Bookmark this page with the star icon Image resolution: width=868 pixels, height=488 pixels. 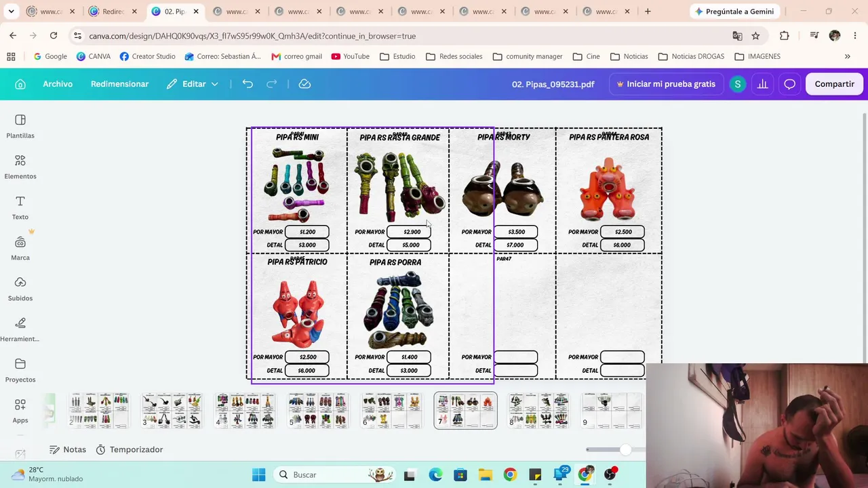(x=755, y=36)
